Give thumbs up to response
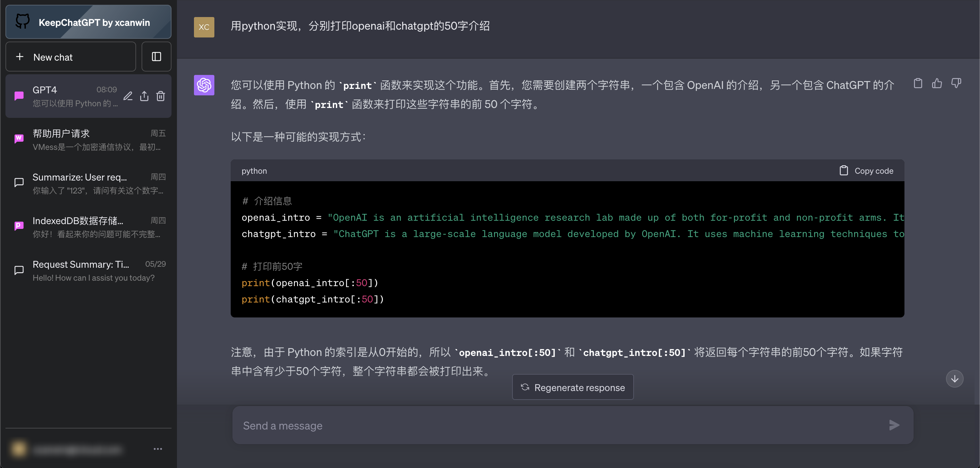 click(937, 83)
